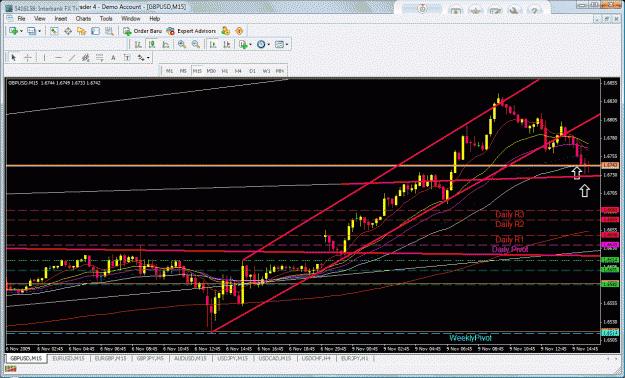Click the Periods clock icon
Screen dimensions: 625x378
coord(261,45)
